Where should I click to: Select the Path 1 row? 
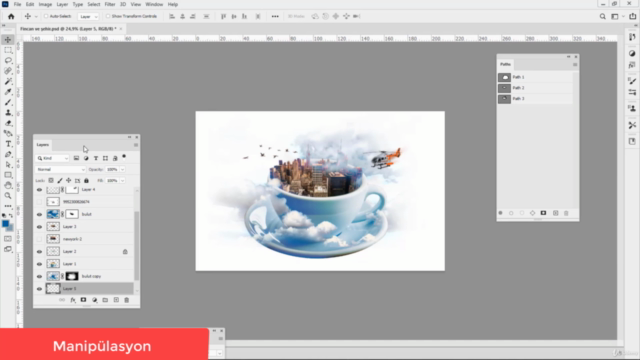(x=535, y=77)
